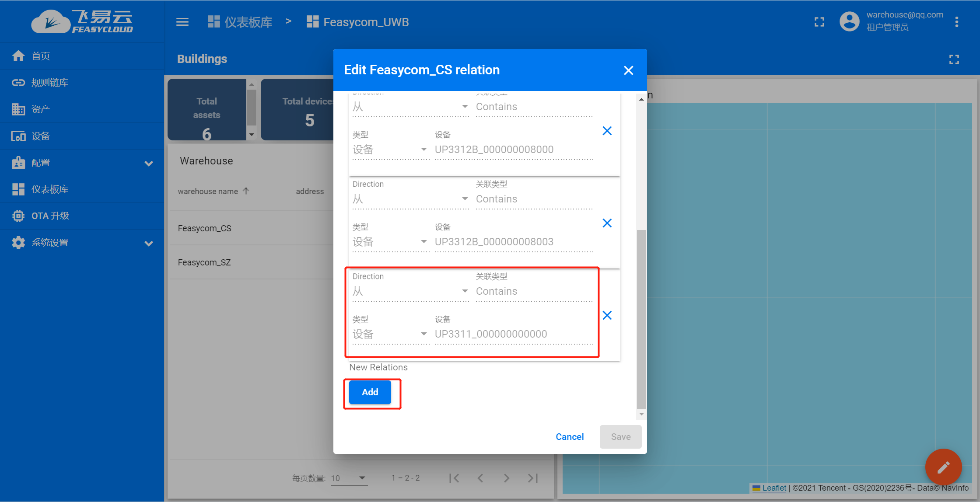Go to OTA 升级 menu item
This screenshot has height=502, width=980.
pos(50,216)
